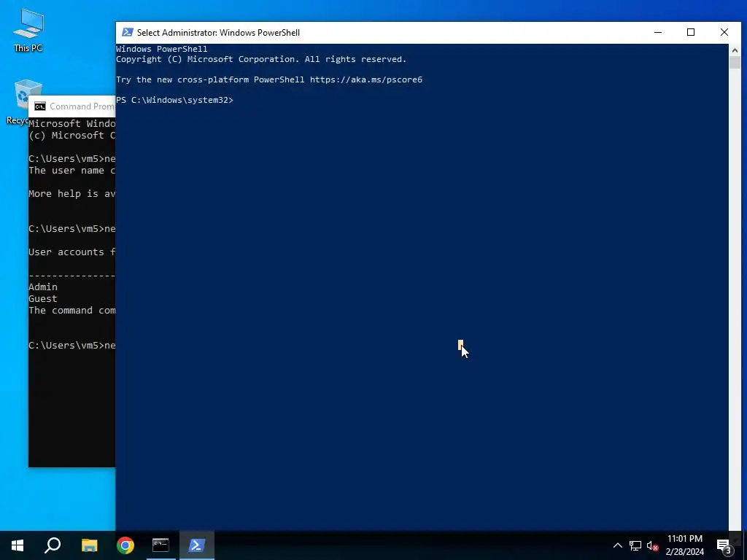Screen dimensions: 747x560
Task: Click the Command Prompt window title text
Action: pos(82,106)
